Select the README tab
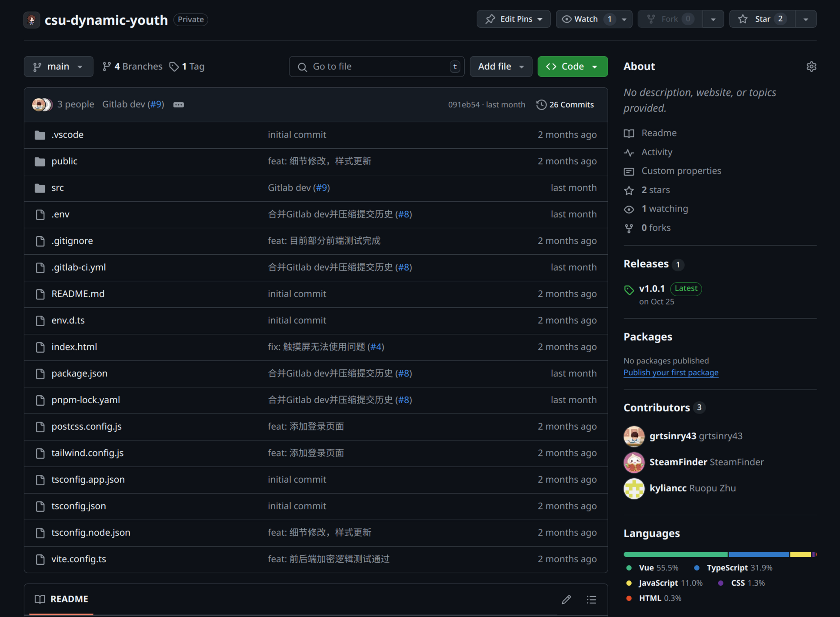The height and width of the screenshot is (617, 840). coord(61,599)
